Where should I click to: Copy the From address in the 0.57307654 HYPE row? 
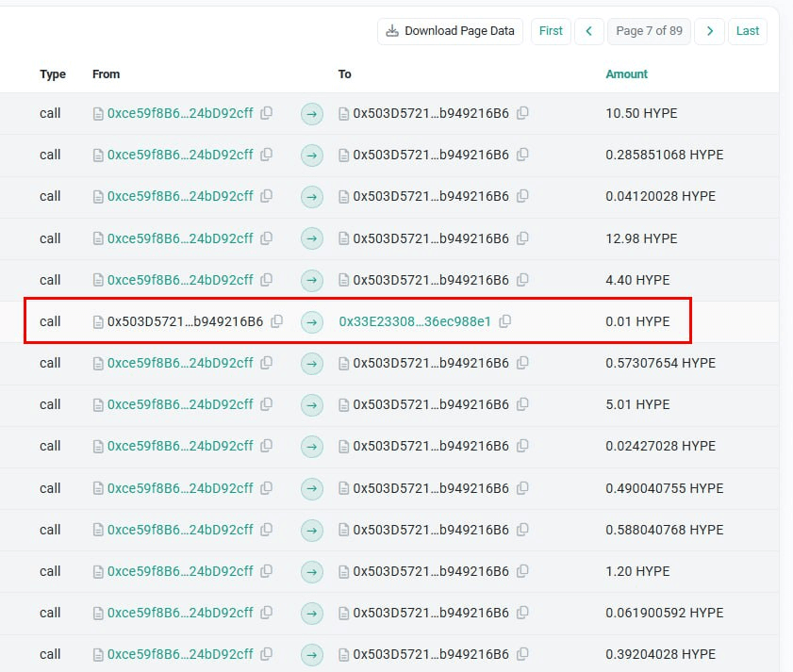point(267,363)
